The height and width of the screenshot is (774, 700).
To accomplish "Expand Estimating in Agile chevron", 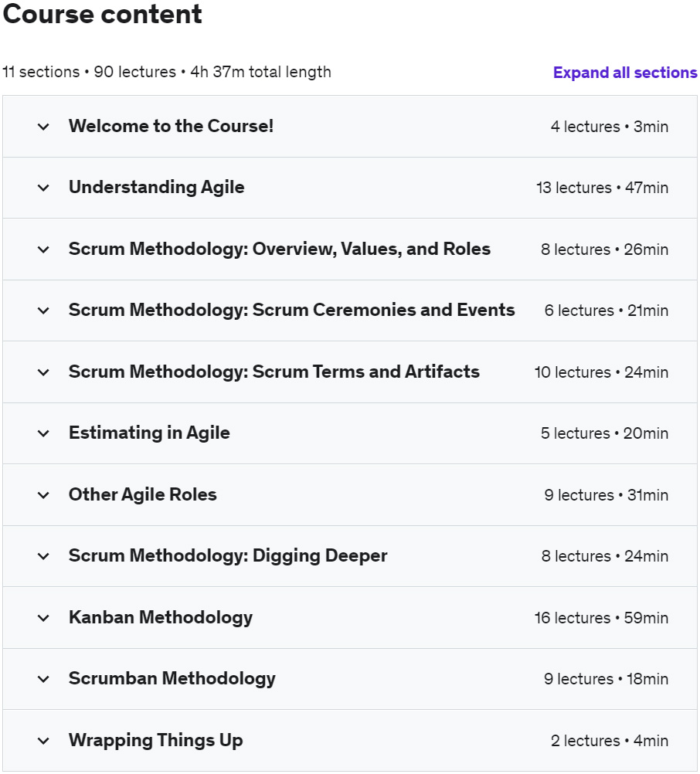I will pos(43,434).
